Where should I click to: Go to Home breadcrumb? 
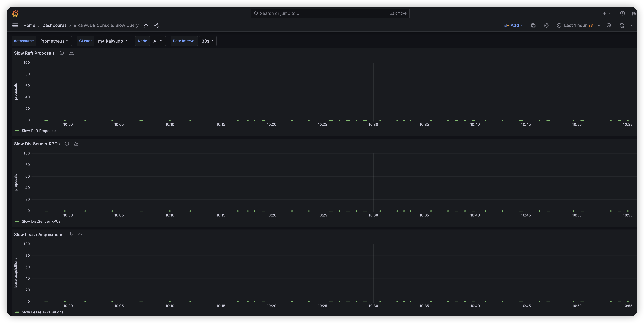tap(29, 26)
